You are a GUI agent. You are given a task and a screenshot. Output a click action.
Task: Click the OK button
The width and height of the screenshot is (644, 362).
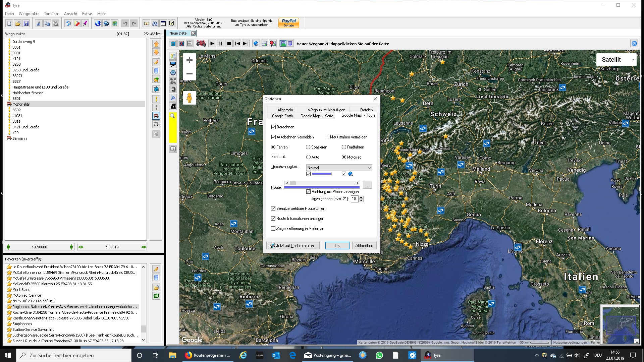coord(337,246)
